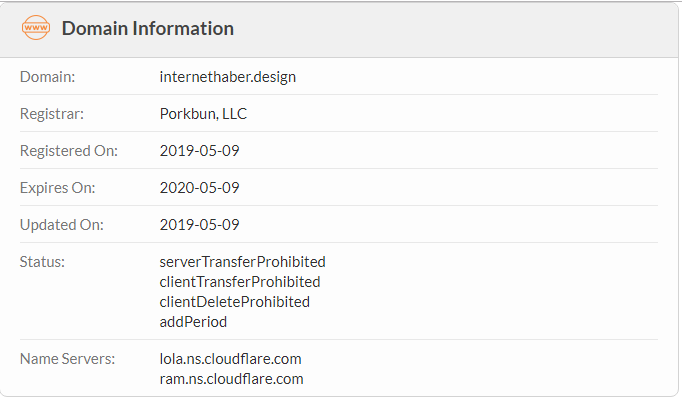Screen dimensions: 682x410
Task: Click the orange www globe icon
Action: 36,27
